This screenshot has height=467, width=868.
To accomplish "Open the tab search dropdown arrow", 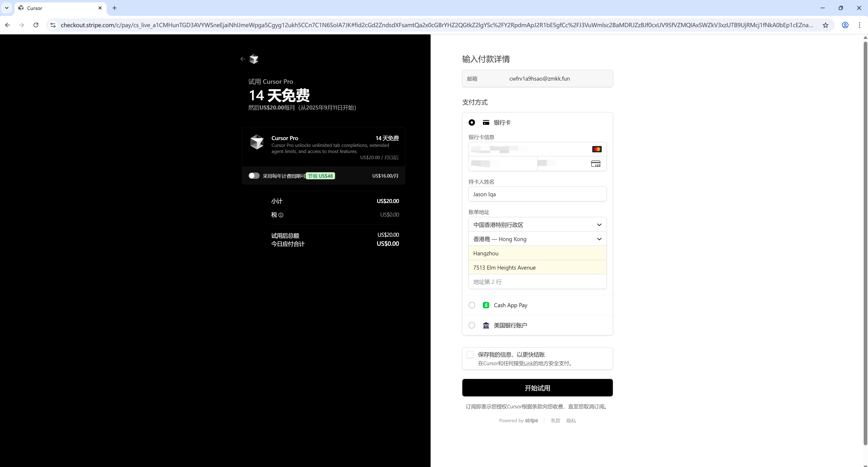I will point(7,8).
